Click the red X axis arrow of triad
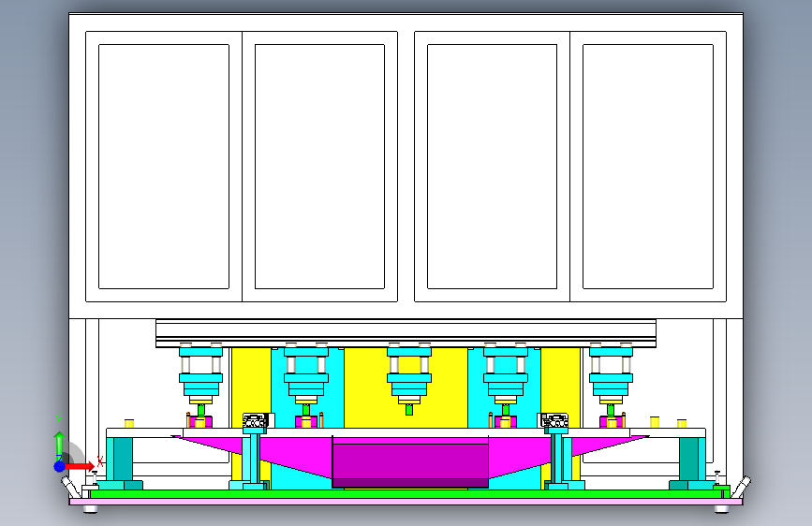 click(x=80, y=466)
